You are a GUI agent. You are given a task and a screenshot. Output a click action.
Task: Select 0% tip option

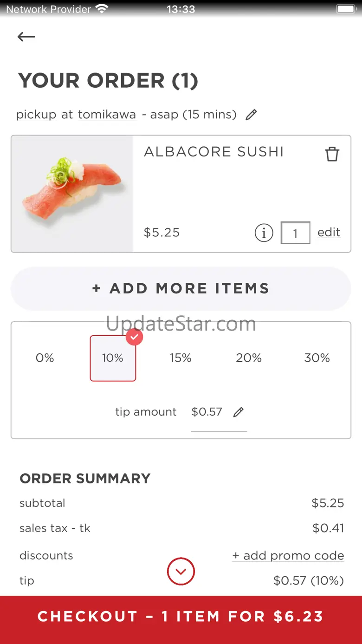point(45,358)
